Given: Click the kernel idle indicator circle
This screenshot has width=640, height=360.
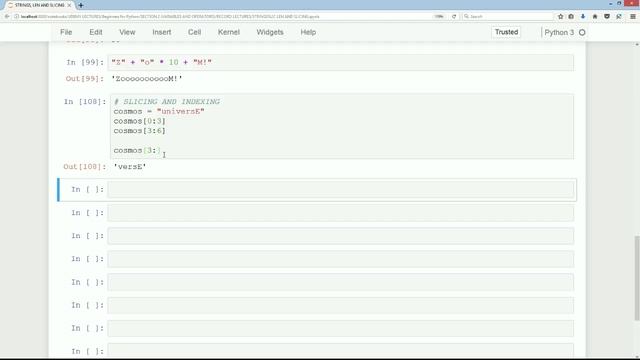Looking at the screenshot, I should click(x=582, y=32).
